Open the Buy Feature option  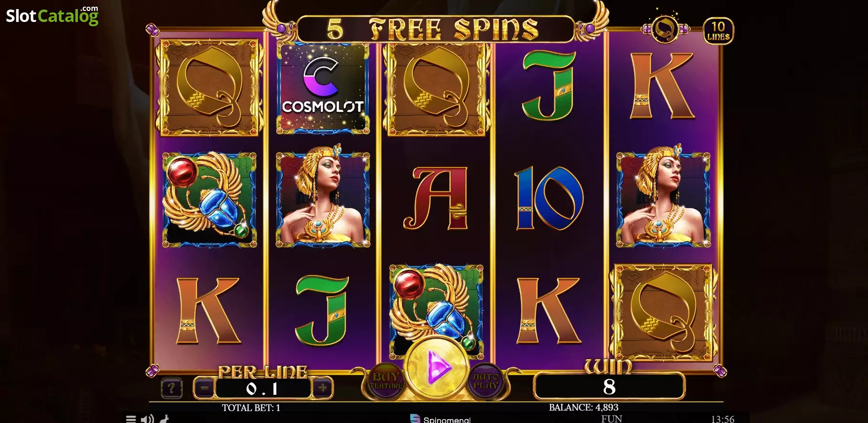[386, 381]
